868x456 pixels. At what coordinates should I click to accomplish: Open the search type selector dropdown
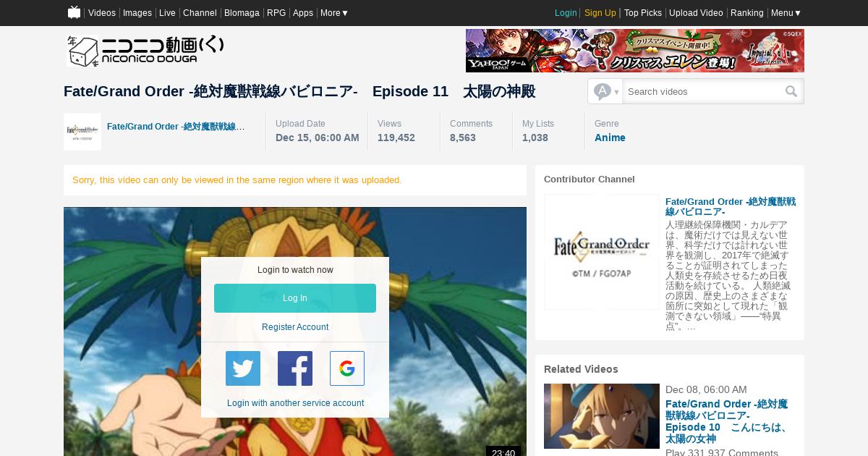[605, 91]
